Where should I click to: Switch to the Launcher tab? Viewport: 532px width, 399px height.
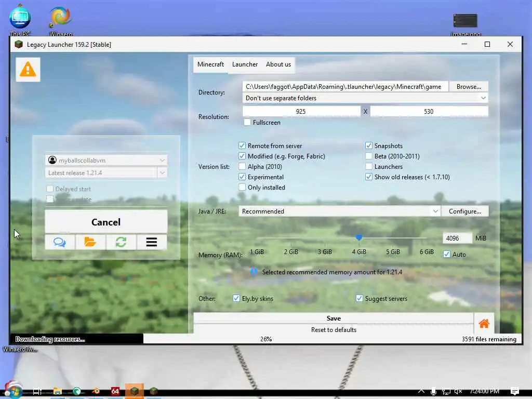click(x=245, y=64)
